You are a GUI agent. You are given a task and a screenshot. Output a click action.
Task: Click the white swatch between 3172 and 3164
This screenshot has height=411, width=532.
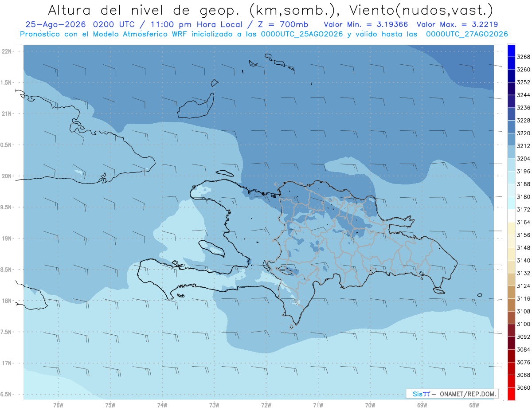point(511,215)
